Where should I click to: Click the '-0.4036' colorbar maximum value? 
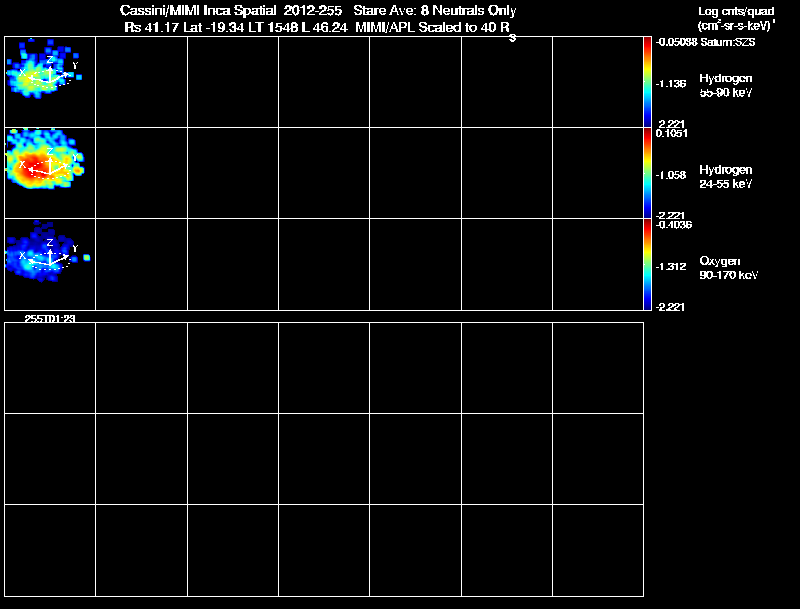click(x=673, y=224)
